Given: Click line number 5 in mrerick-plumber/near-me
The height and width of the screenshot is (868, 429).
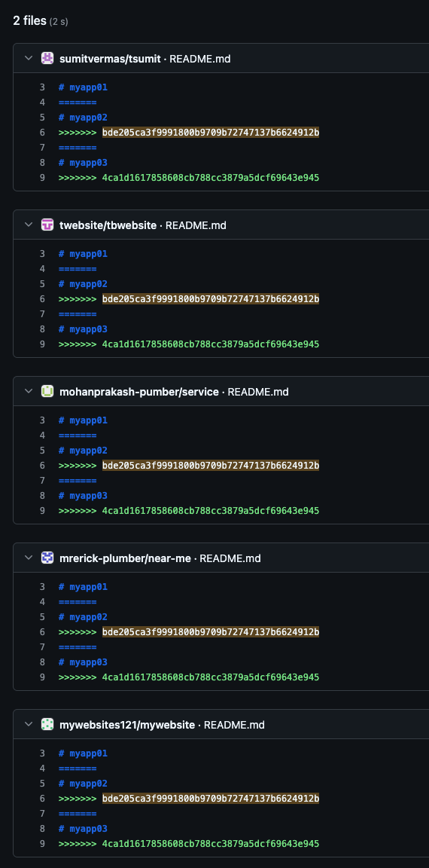Looking at the screenshot, I should [42, 616].
